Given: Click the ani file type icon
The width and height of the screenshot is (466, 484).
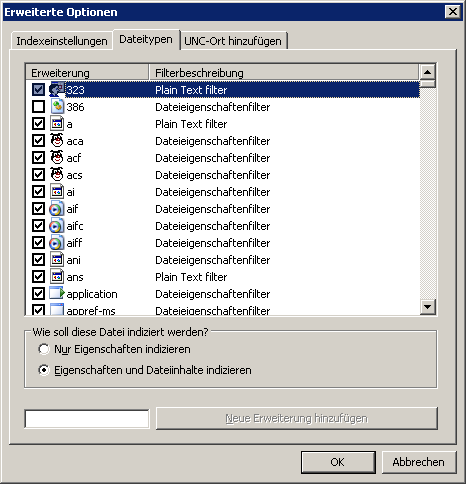Looking at the screenshot, I should 57,260.
